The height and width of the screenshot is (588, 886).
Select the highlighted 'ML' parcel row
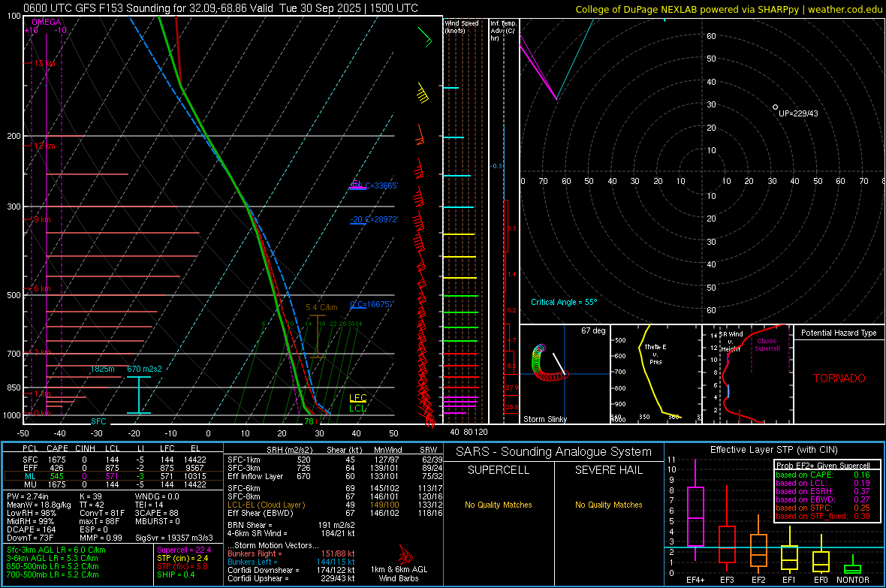click(113, 476)
